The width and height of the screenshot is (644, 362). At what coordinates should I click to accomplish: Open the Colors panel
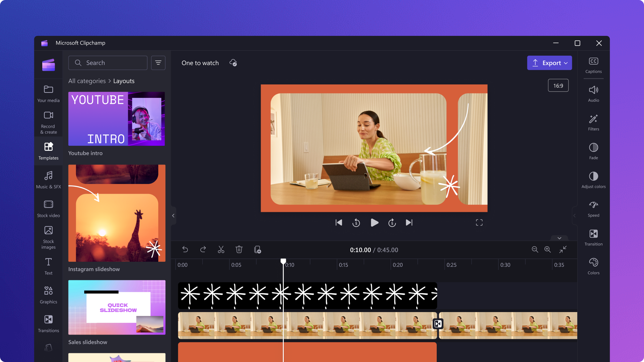click(x=593, y=266)
